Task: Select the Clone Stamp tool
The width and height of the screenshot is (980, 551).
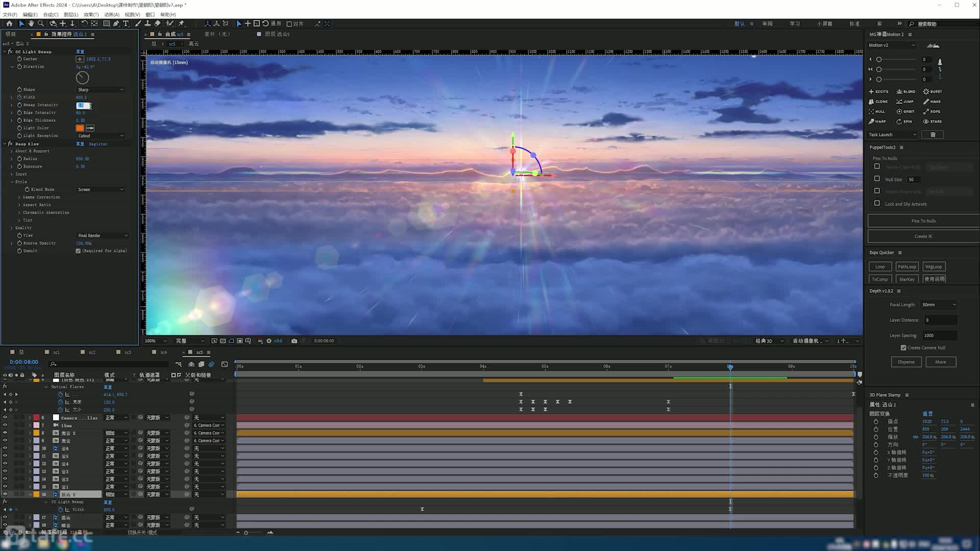Action: coord(148,23)
